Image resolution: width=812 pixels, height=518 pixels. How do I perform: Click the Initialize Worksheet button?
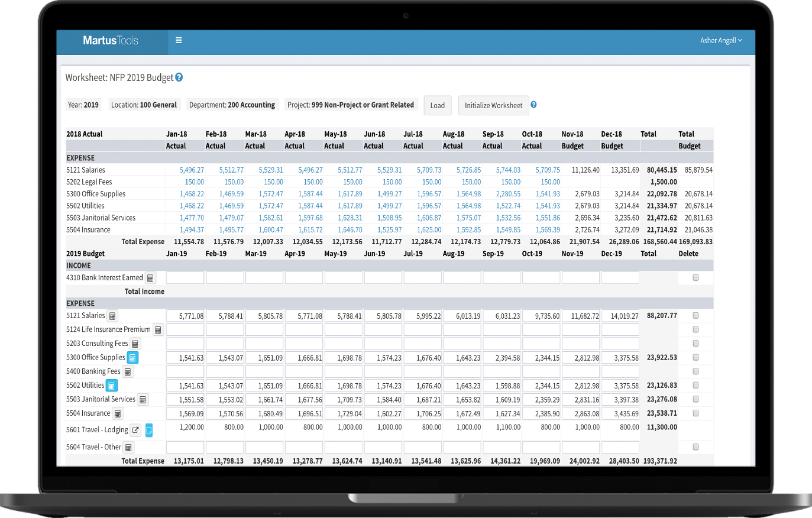(493, 105)
